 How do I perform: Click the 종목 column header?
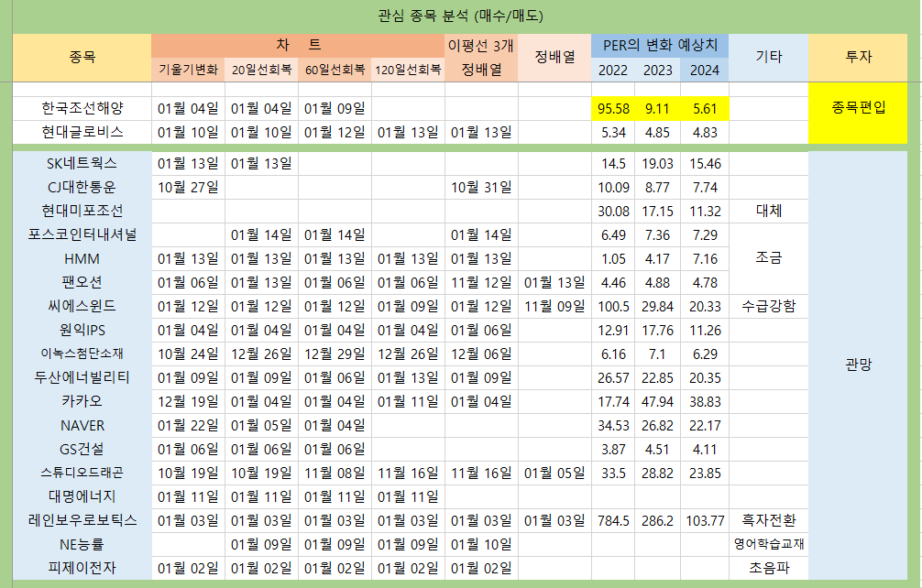click(x=82, y=57)
